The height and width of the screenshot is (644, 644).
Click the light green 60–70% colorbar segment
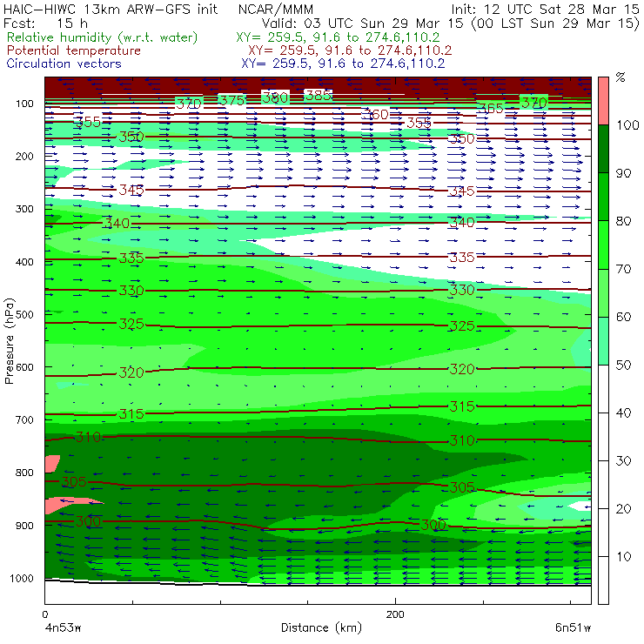(x=603, y=292)
